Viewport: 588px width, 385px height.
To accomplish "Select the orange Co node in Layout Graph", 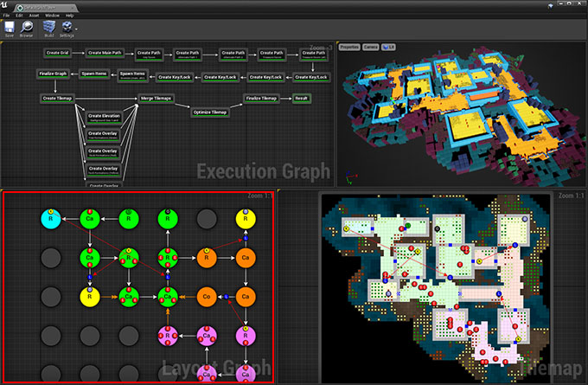I will point(207,297).
